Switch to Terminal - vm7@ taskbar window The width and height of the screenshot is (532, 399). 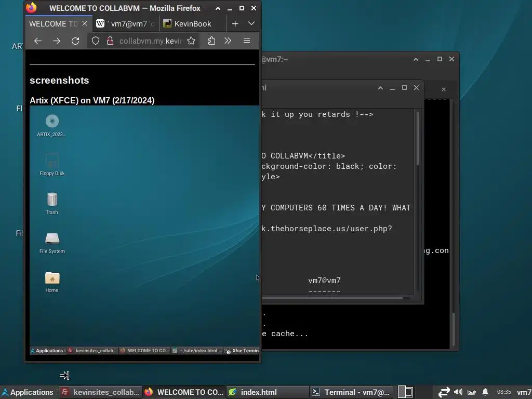click(x=351, y=392)
